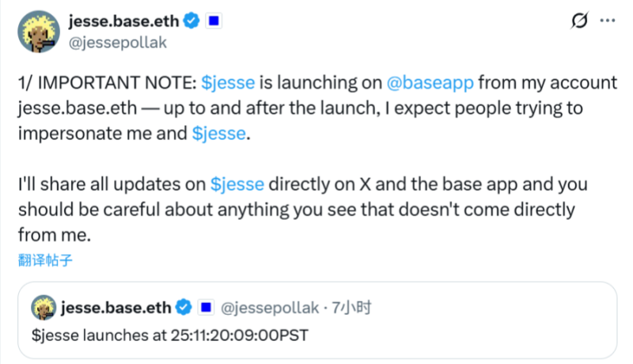Click $jesse cashtag after "updates on"
The image size is (633, 364).
tap(237, 186)
